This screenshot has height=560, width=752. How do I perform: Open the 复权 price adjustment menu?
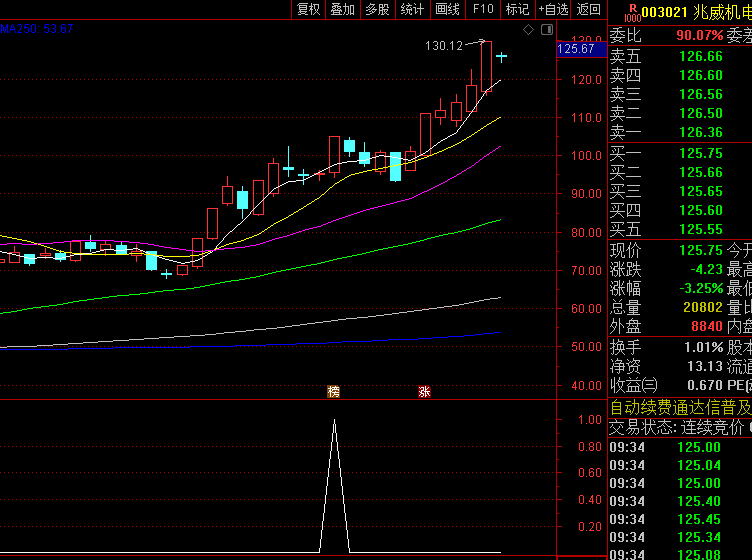[x=308, y=9]
